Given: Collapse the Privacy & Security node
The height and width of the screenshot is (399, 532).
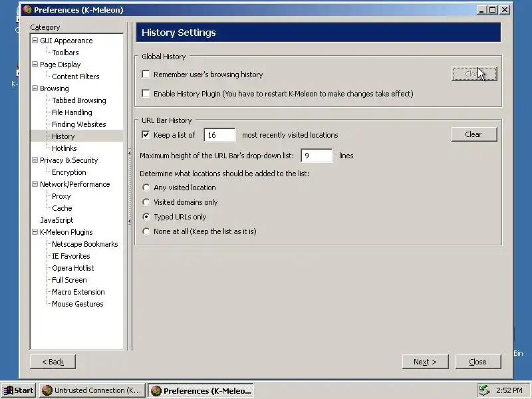Looking at the screenshot, I should click(35, 160).
